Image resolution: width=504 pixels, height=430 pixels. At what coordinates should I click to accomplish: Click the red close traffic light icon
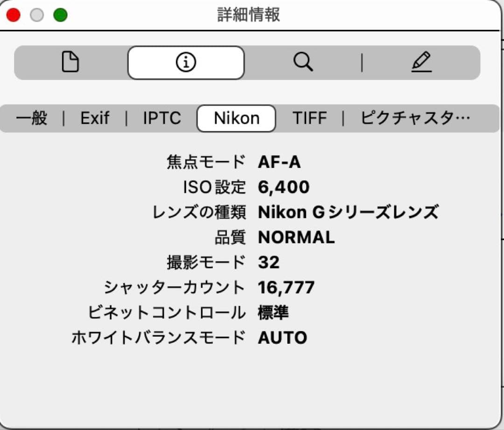[x=14, y=14]
